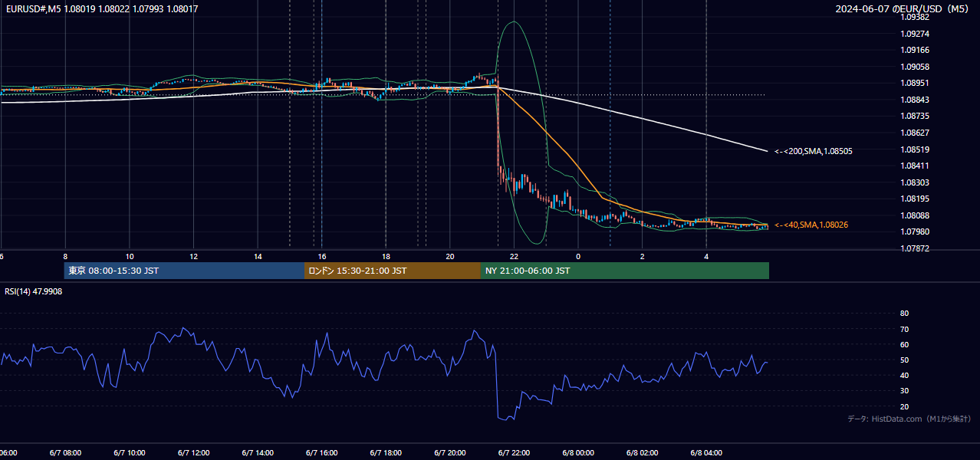
Task: Click price axis value 1.08303
Action: pos(915,182)
